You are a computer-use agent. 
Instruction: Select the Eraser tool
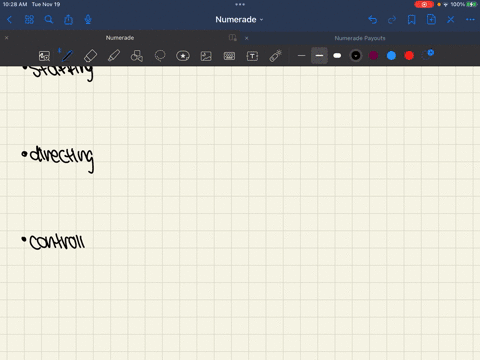point(90,56)
